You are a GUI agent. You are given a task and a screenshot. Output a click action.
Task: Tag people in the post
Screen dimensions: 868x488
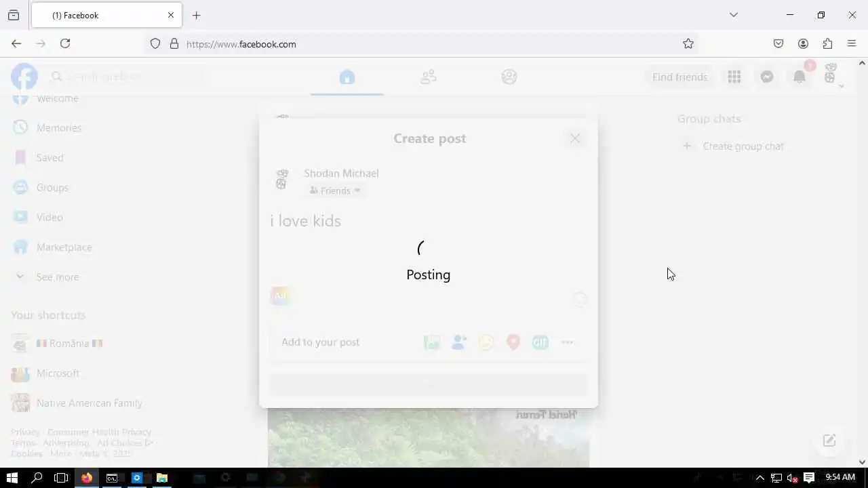459,342
